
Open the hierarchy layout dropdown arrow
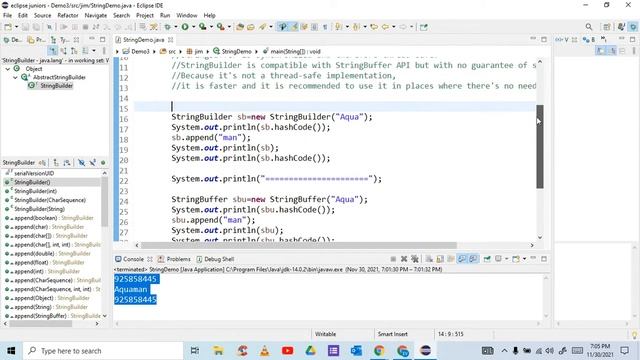pos(93,51)
